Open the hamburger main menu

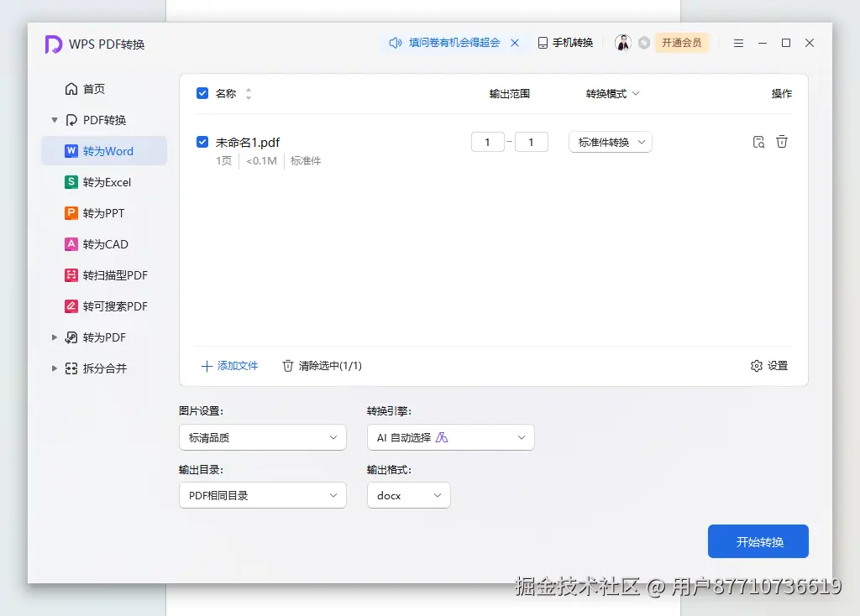(x=738, y=43)
